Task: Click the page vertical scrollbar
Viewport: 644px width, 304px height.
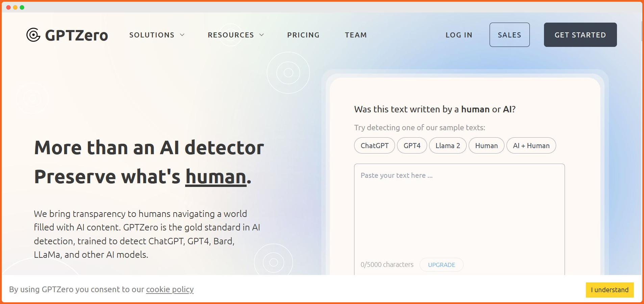Action: tap(641, 31)
